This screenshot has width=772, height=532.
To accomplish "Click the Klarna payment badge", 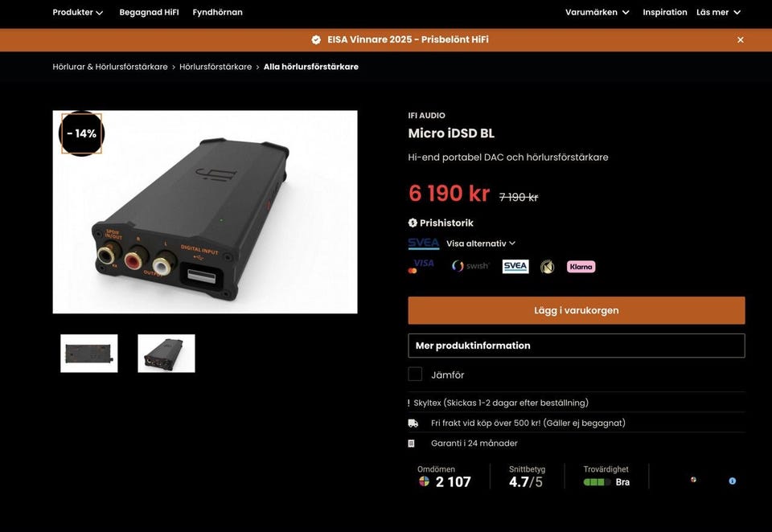I will 581,267.
